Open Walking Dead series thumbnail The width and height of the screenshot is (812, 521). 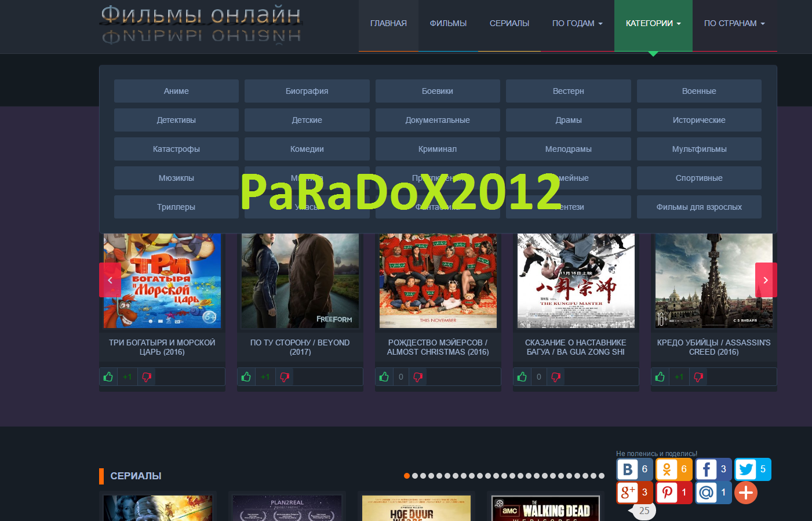(545, 508)
